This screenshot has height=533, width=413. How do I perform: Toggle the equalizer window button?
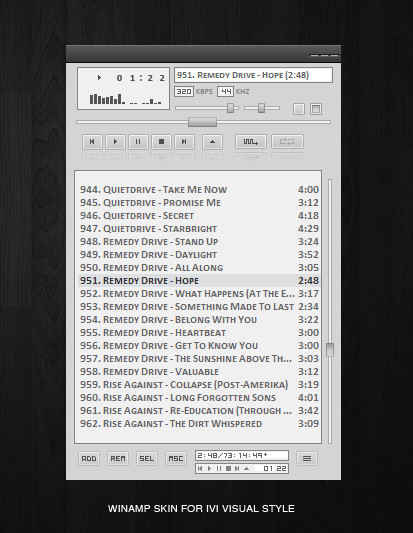tap(299, 109)
